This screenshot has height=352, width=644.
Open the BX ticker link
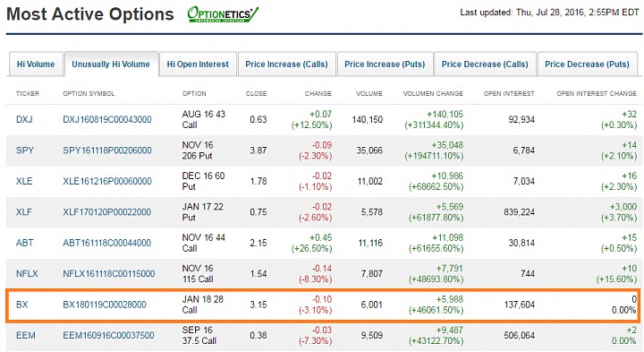point(22,305)
